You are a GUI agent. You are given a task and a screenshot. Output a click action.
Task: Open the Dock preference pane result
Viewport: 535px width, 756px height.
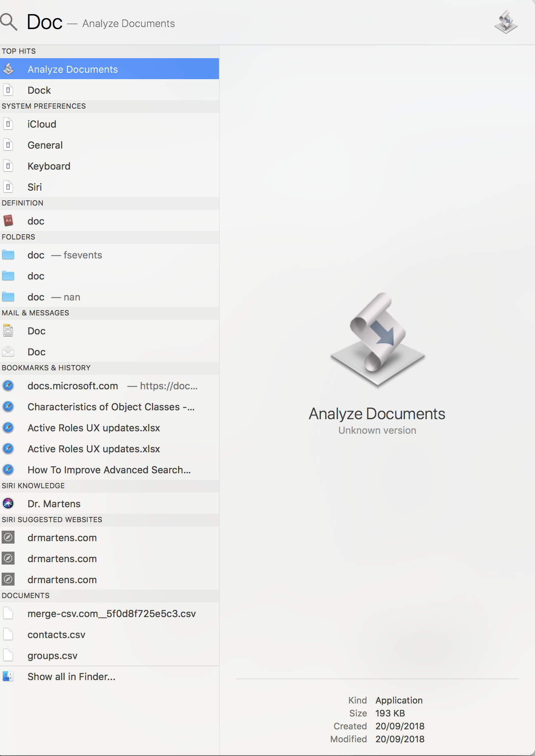39,90
